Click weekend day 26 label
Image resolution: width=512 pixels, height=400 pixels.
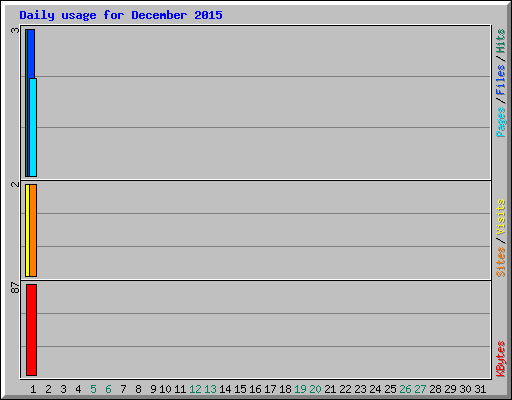[405, 389]
